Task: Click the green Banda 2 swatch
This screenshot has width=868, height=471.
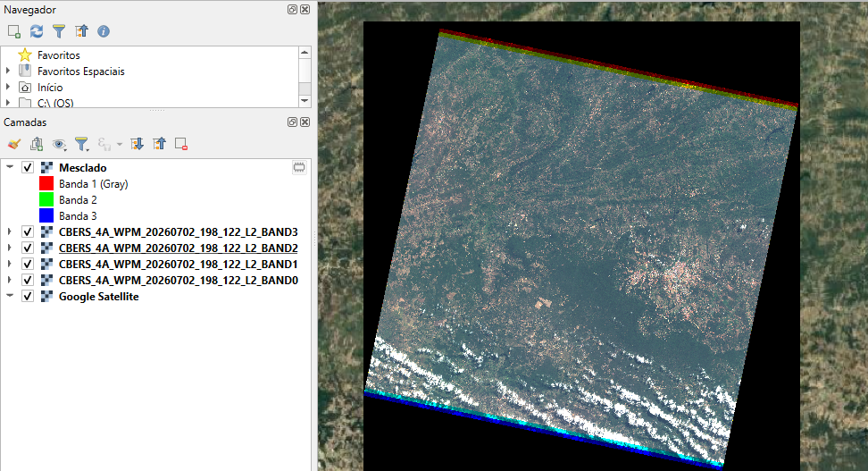Action: (x=46, y=199)
